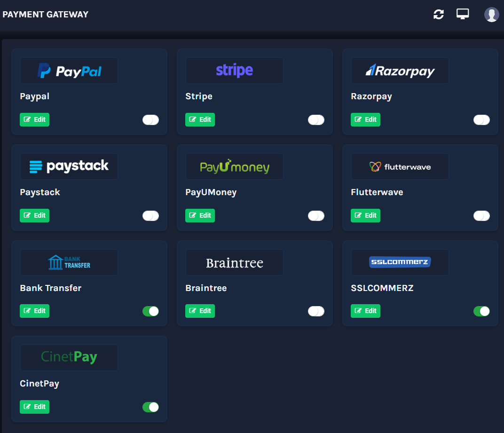The width and height of the screenshot is (504, 433).
Task: Turn on the Flutterwave toggle
Action: 481,216
